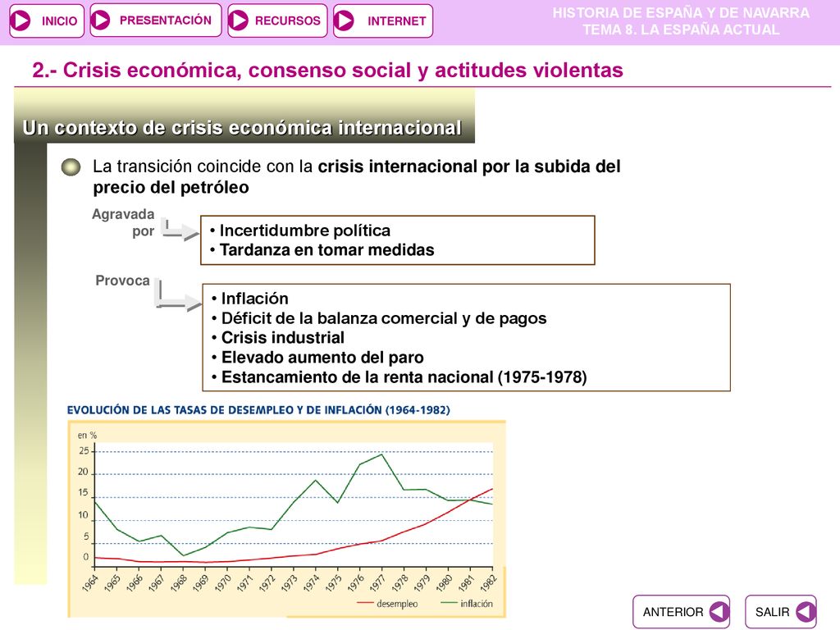Screen dimensions: 840x630
Task: Click the 25 value on the chart's y-axis
Action: point(84,451)
